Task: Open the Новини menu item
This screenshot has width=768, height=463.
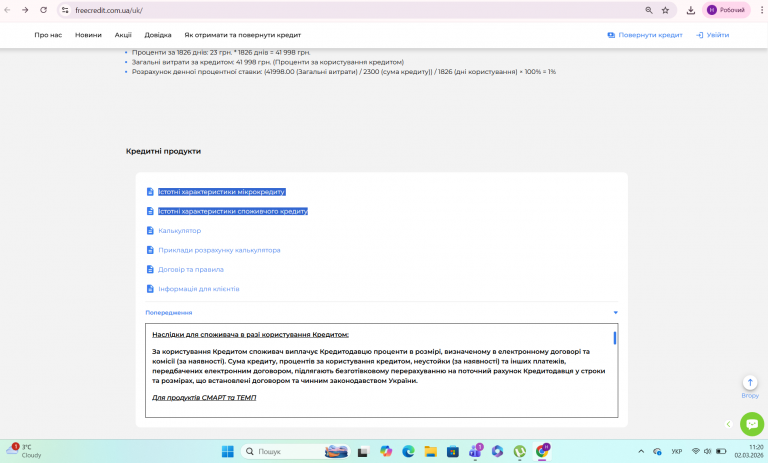Action: pyautogui.click(x=88, y=35)
